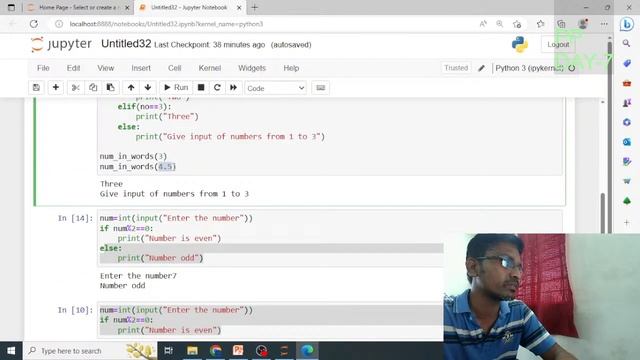Image resolution: width=640 pixels, height=360 pixels.
Task: Open PowerPoint from the taskbar
Action: 238,351
